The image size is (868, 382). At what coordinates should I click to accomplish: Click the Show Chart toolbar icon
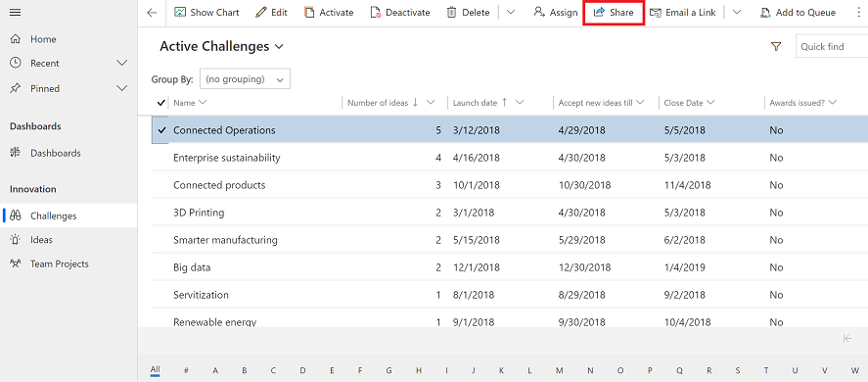coord(180,12)
